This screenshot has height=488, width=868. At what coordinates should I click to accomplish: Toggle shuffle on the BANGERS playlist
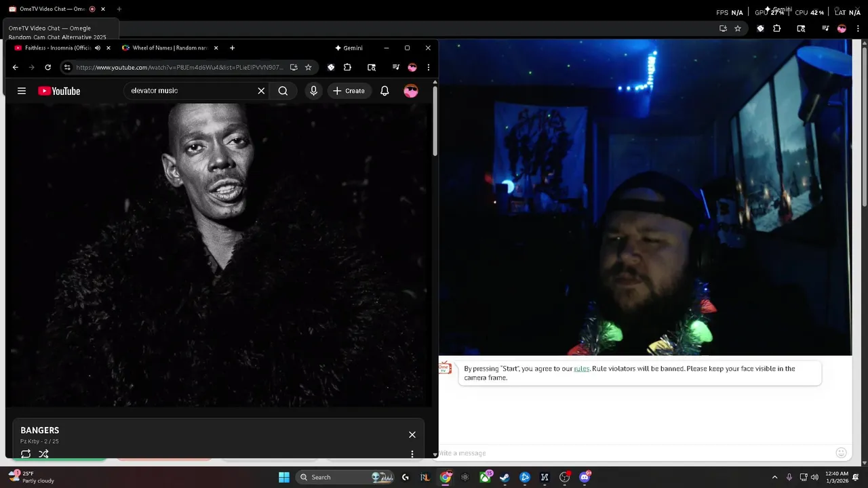(43, 453)
